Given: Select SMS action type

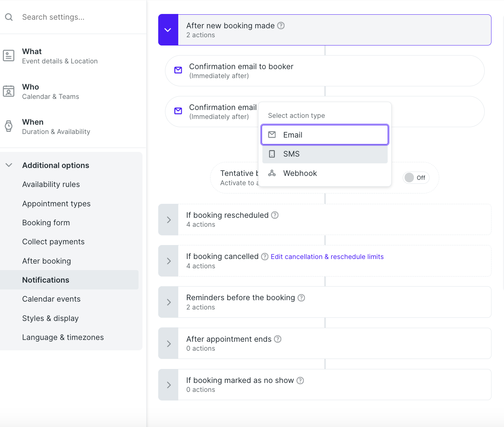Looking at the screenshot, I should point(325,154).
